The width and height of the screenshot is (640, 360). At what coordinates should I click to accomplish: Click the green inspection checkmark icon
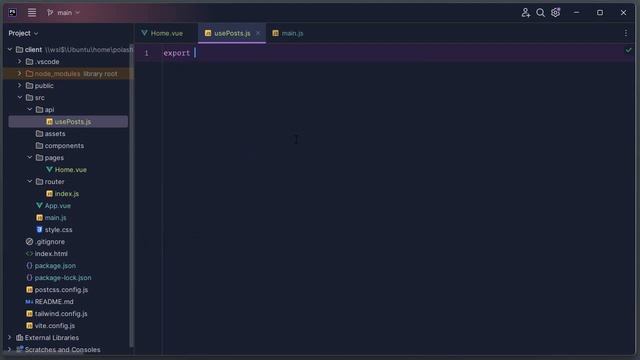[629, 50]
